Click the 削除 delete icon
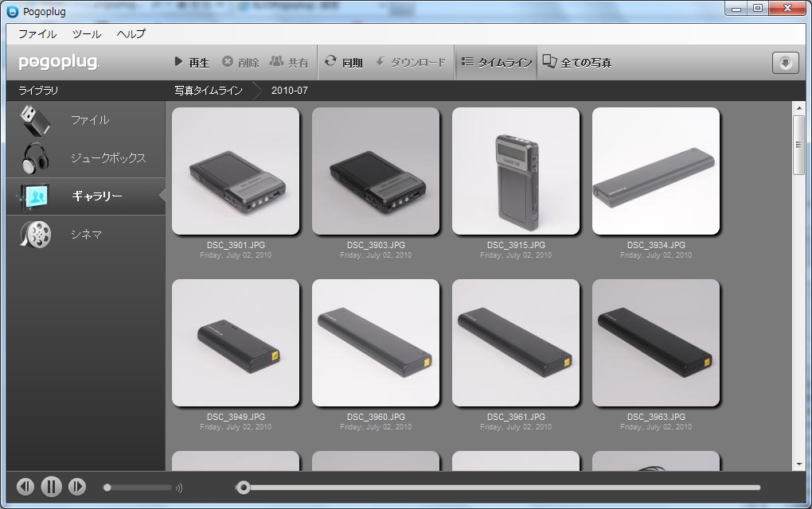The height and width of the screenshot is (509, 812). coord(228,61)
